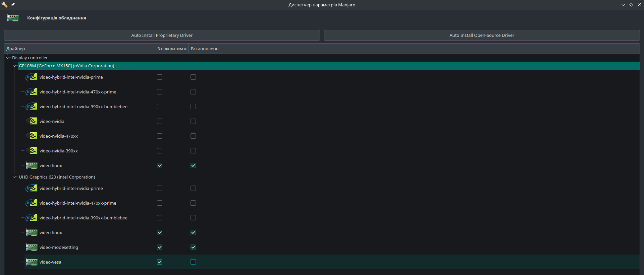
Task: Toggle installed checkbox for video-modesetting
Action: tap(193, 247)
